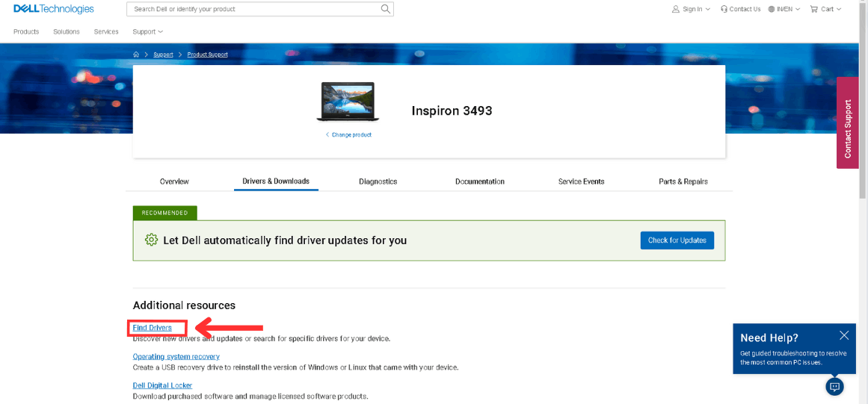868x404 pixels.
Task: Open the Solutions menu
Action: (67, 31)
